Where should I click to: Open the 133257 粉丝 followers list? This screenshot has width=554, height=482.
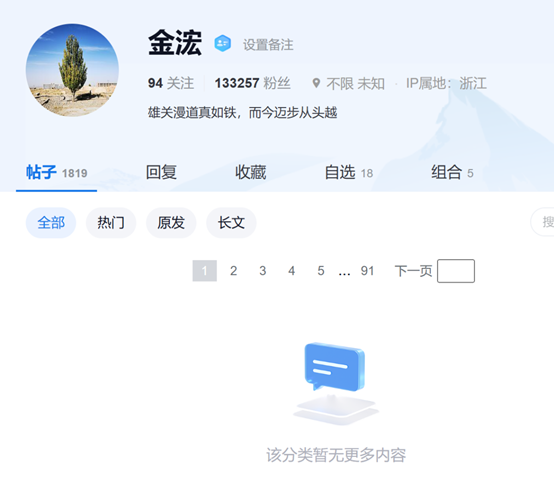pos(252,83)
